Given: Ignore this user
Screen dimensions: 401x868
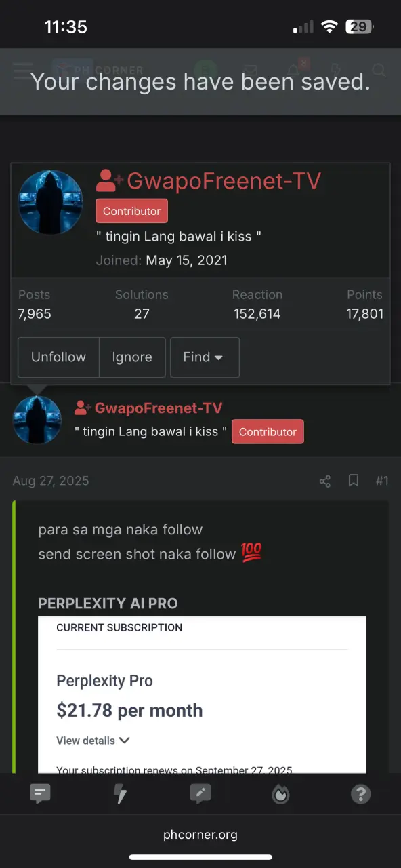Looking at the screenshot, I should (x=132, y=357).
